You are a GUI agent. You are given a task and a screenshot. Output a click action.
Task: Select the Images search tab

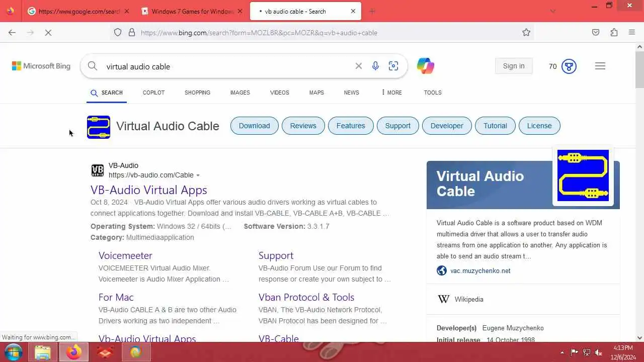pos(240,93)
